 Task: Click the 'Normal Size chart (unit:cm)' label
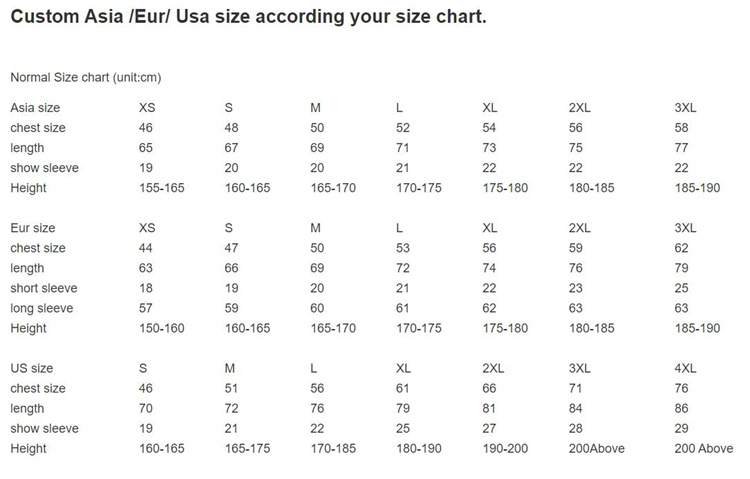tap(85, 77)
